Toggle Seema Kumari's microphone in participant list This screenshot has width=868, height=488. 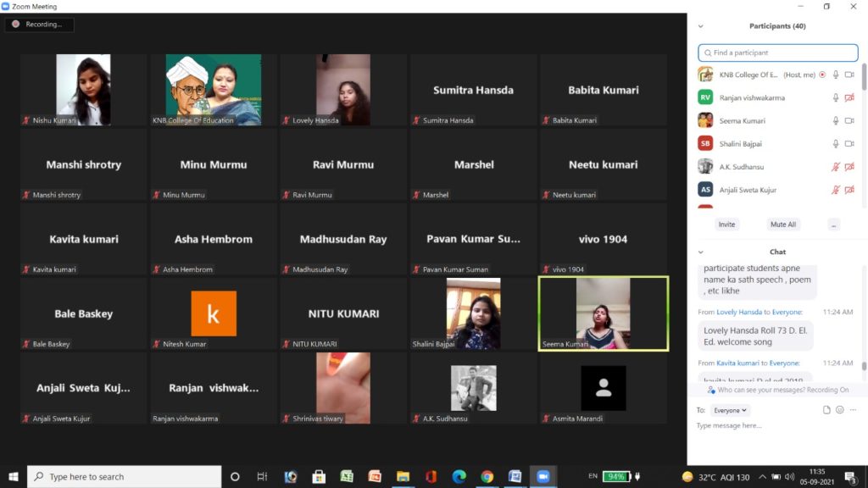[836, 120]
